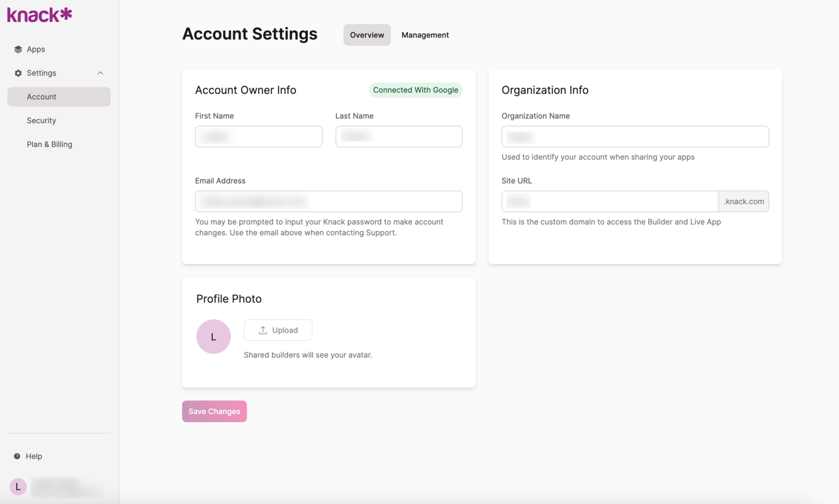Click the Knack logo
Viewport: 839px width, 504px height.
click(39, 15)
